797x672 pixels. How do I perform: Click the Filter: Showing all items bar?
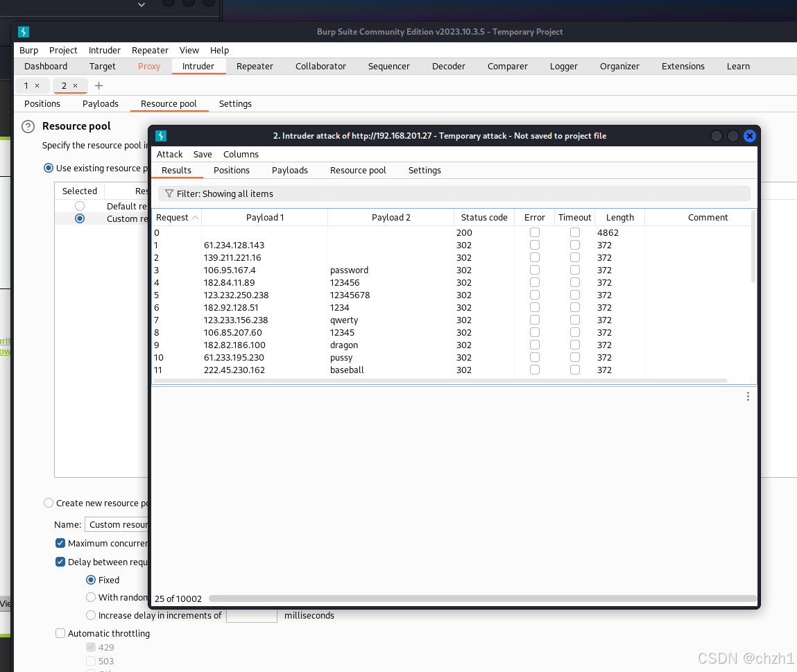[x=454, y=193]
